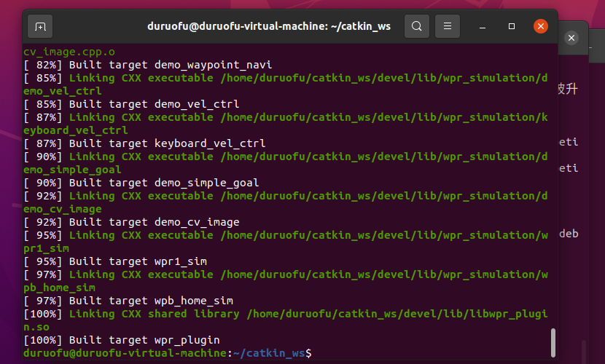
Task: Close the terminal with the orange button
Action: click(540, 27)
